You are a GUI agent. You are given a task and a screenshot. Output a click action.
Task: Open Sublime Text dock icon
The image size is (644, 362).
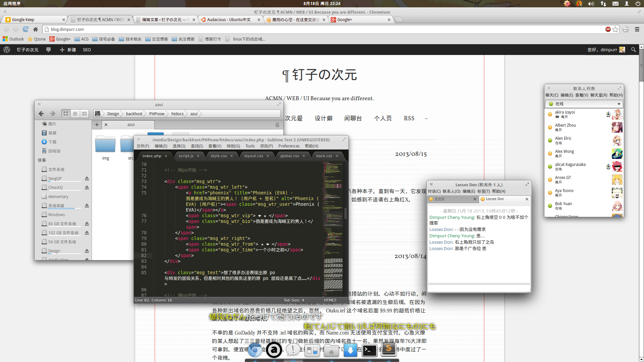coord(388,349)
